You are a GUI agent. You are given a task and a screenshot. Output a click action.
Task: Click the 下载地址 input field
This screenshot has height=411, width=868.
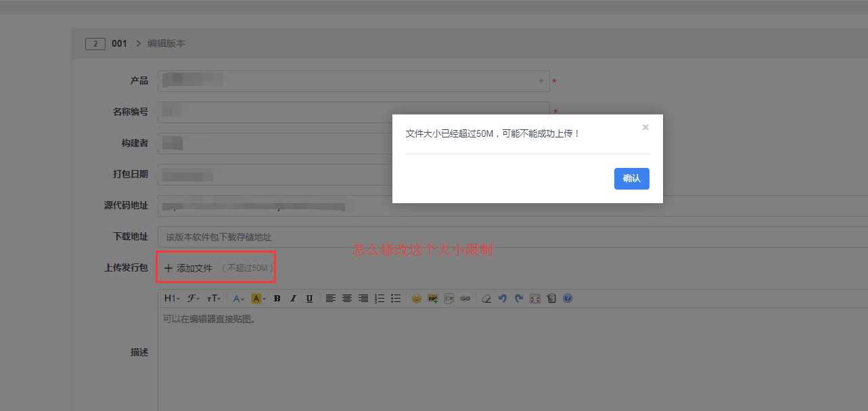pos(513,237)
